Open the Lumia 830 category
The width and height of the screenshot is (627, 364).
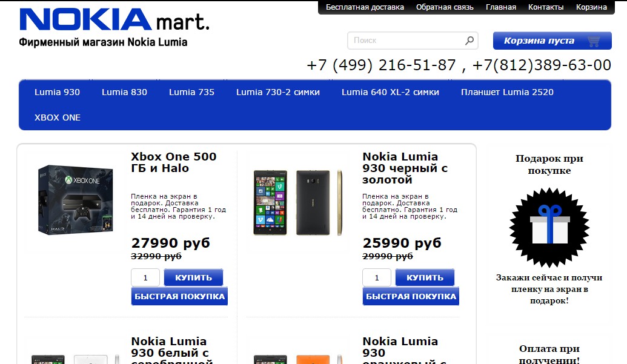point(124,92)
